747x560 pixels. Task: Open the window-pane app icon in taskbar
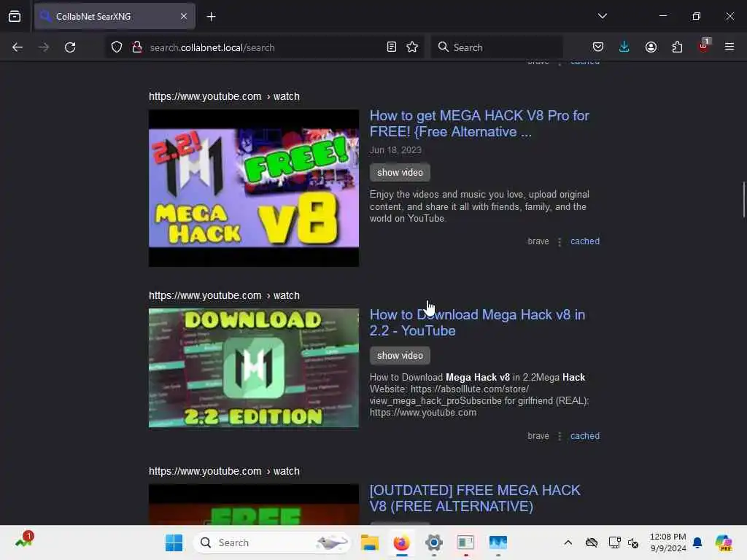(465, 542)
